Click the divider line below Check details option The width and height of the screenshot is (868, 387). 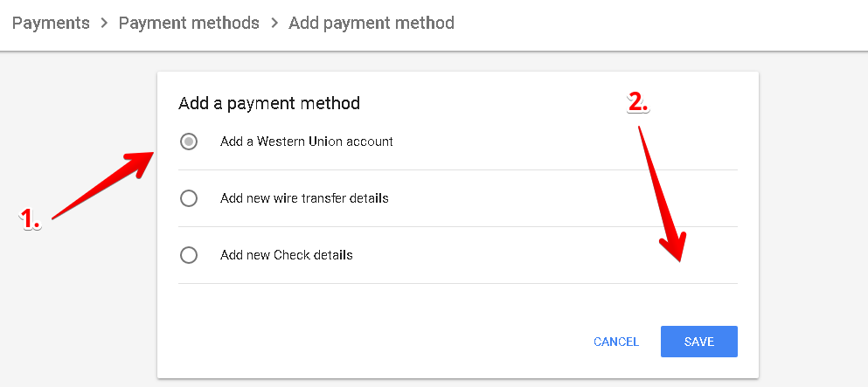coord(457,284)
